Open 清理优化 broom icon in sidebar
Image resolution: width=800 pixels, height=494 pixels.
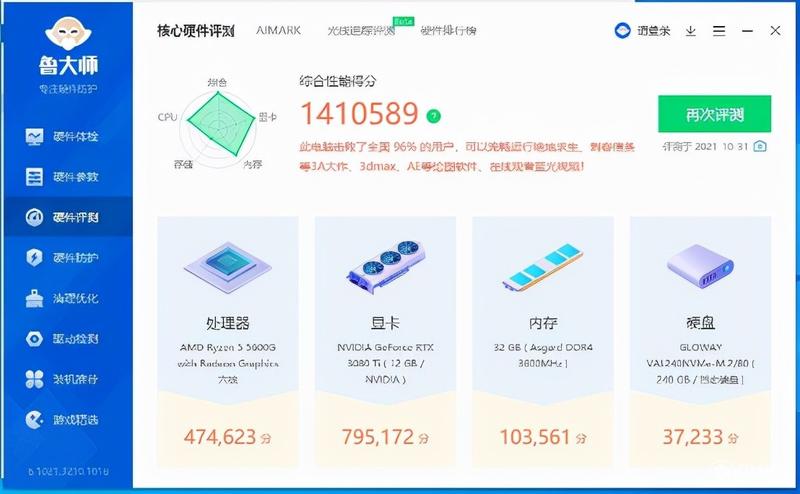(x=34, y=299)
